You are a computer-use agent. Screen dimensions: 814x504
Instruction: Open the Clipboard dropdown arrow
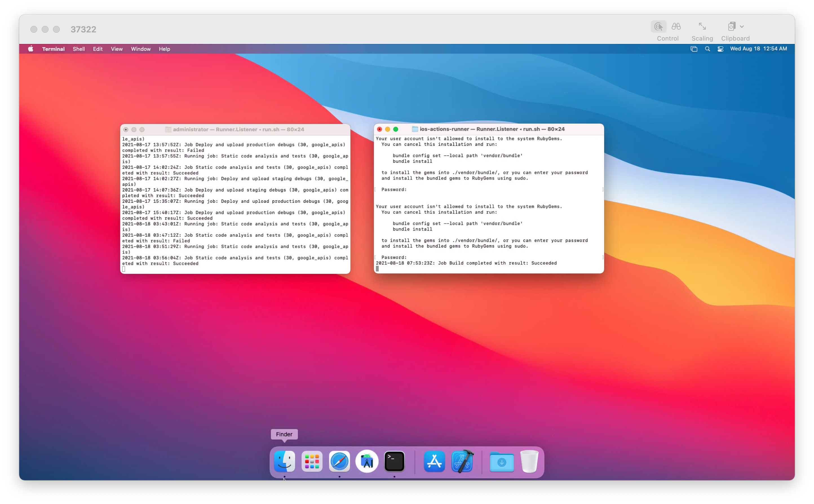pyautogui.click(x=742, y=27)
